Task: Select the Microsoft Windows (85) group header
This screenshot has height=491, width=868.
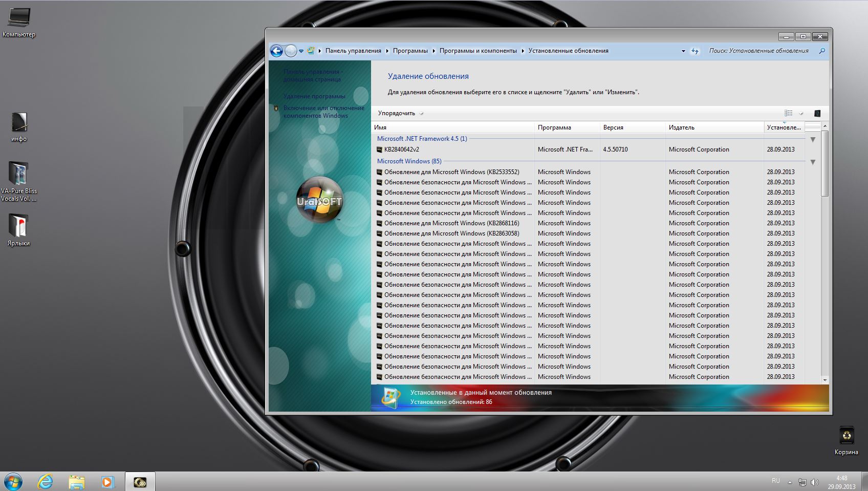Action: click(x=409, y=161)
